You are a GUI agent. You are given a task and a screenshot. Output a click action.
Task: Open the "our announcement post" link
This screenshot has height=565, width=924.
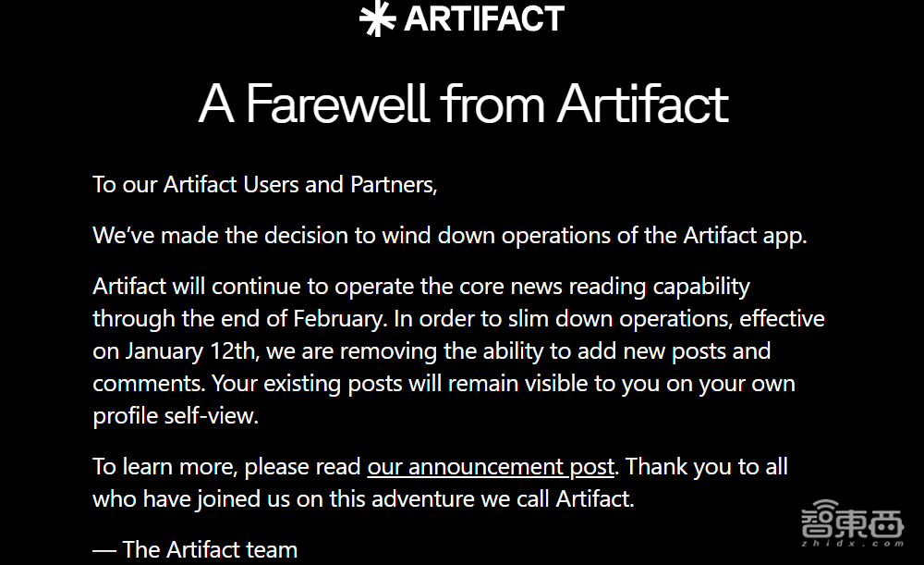point(491,466)
